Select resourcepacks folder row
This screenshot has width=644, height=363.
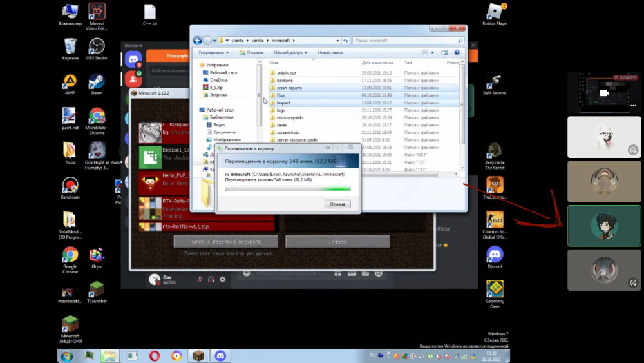tap(364, 117)
